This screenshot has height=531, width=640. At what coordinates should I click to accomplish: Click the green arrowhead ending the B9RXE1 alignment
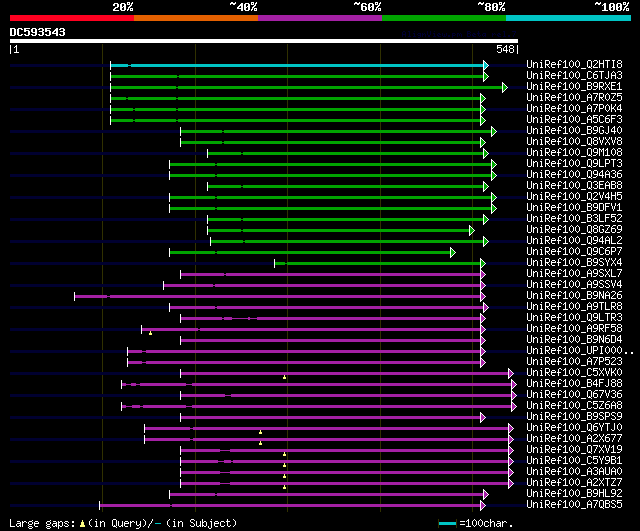505,87
